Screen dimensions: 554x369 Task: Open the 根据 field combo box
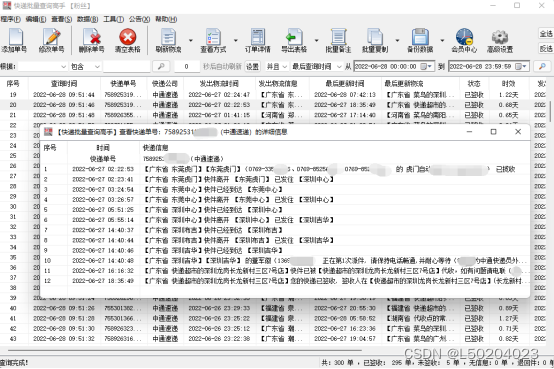click(42, 66)
